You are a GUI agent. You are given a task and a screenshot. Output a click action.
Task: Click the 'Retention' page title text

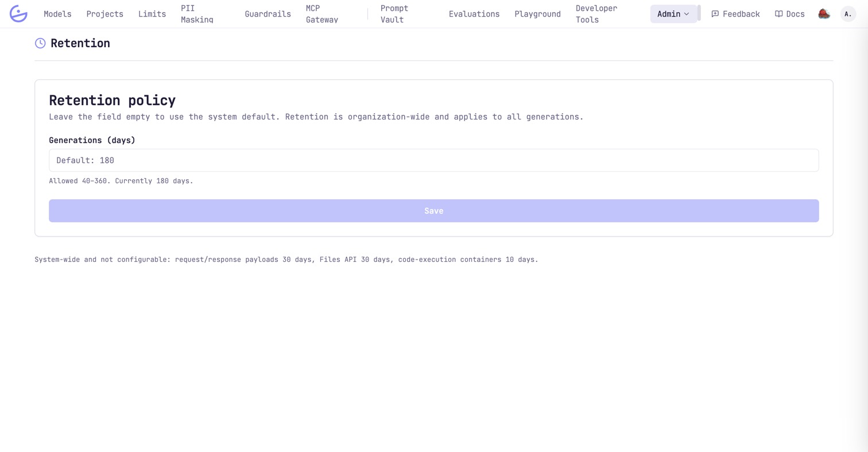coord(80,43)
